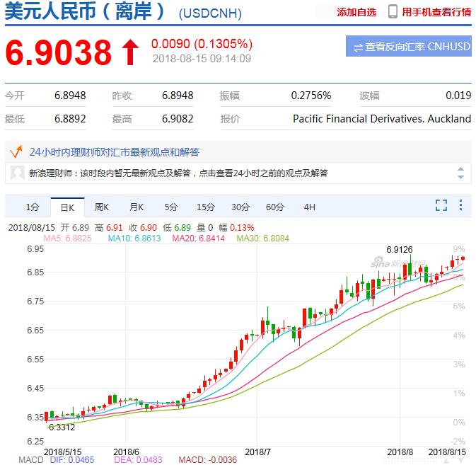Select the 60分 interval tab

[x=274, y=207]
